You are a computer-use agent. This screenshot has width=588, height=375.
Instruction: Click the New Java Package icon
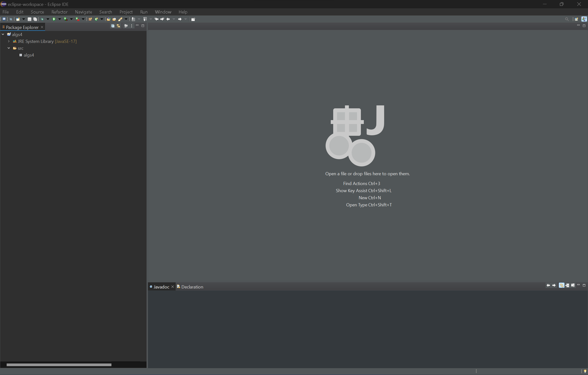(90, 19)
